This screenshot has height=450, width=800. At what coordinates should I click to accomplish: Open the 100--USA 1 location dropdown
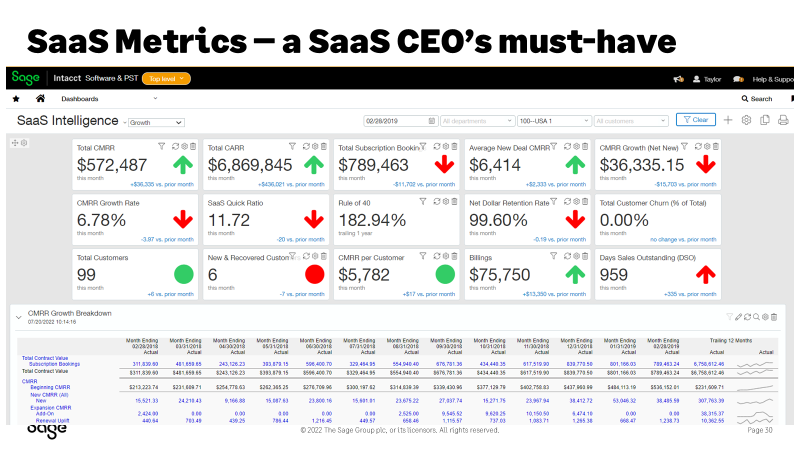(552, 120)
